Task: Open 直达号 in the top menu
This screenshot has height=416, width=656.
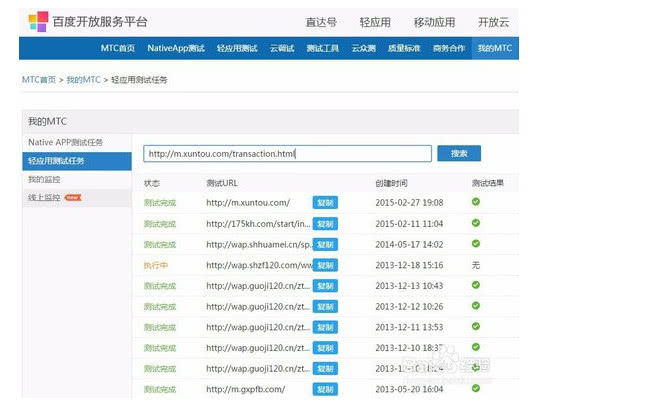Action: [320, 21]
